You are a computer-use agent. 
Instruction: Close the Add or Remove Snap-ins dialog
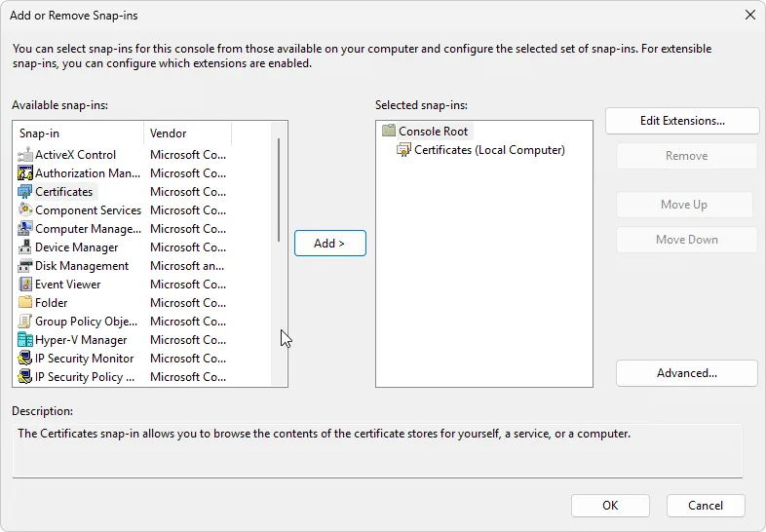click(750, 16)
